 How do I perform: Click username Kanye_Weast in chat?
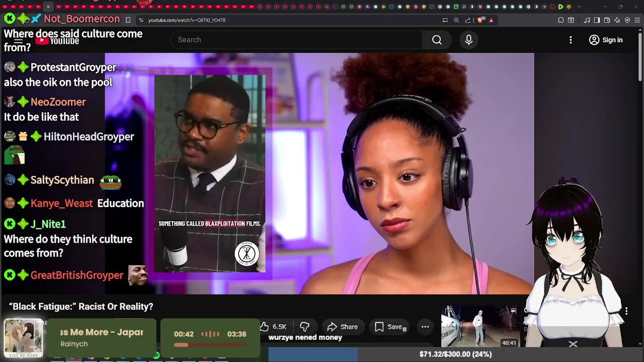[x=62, y=203]
